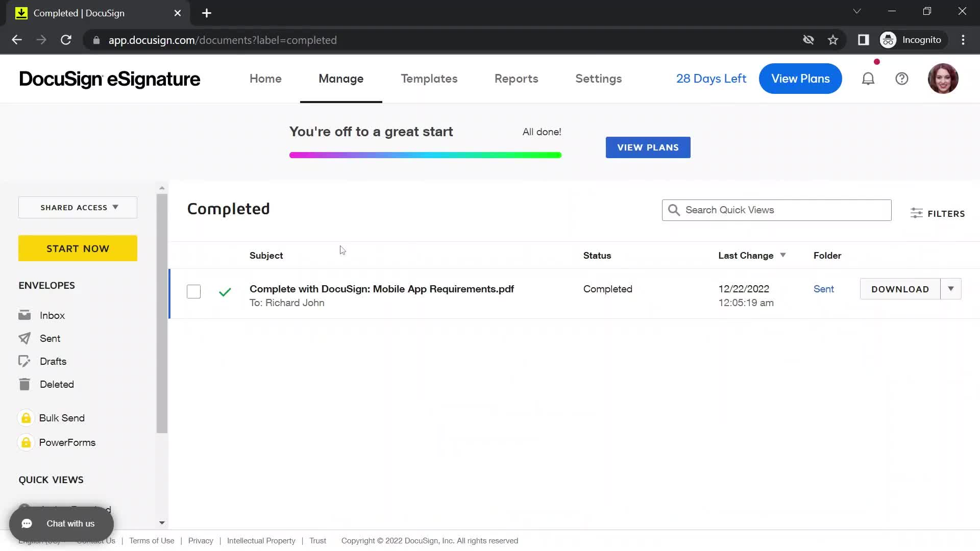This screenshot has width=980, height=551.
Task: Click the START NOW button
Action: tap(78, 248)
